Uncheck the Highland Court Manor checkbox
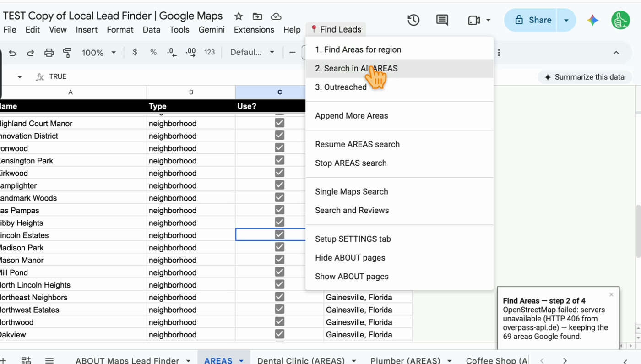 click(x=279, y=123)
